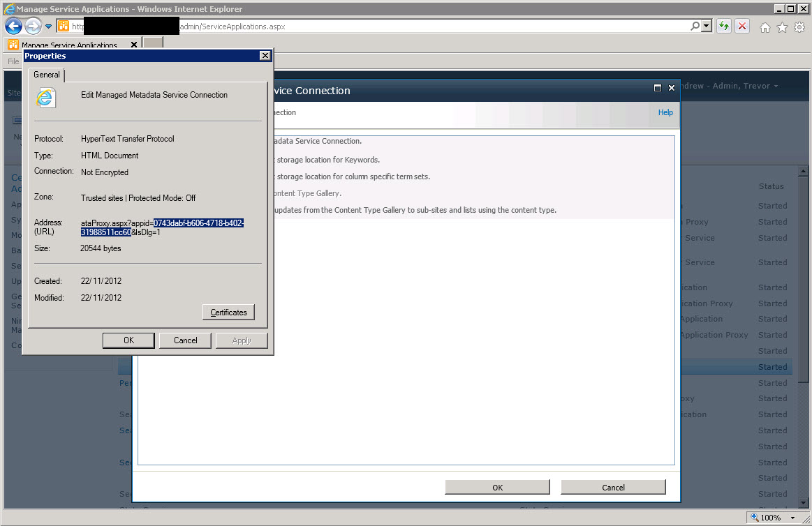Open the Tools gear icon
This screenshot has height=526, width=812.
(x=799, y=27)
